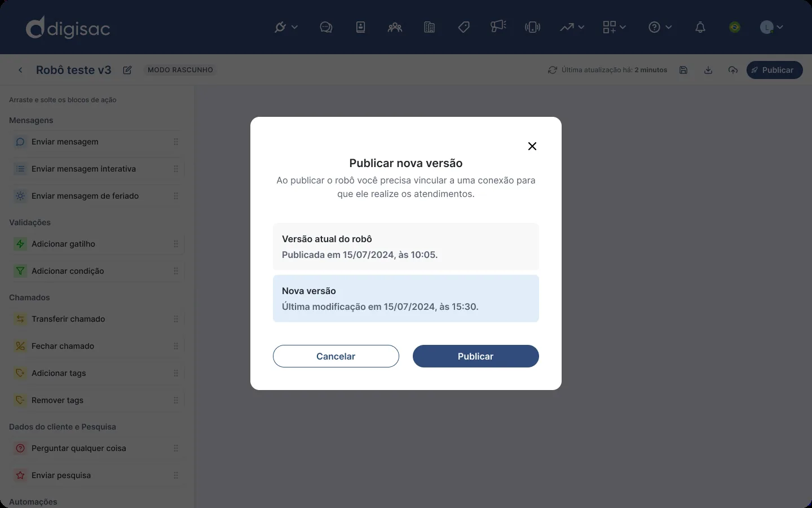Screen dimensions: 812x508
Task: Select the Versão atual do robô card
Action: (406, 247)
